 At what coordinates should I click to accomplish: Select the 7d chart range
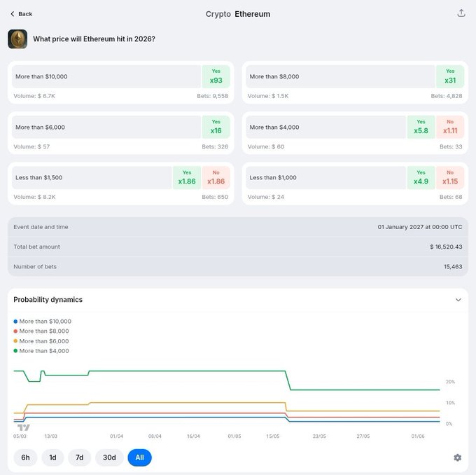click(80, 457)
